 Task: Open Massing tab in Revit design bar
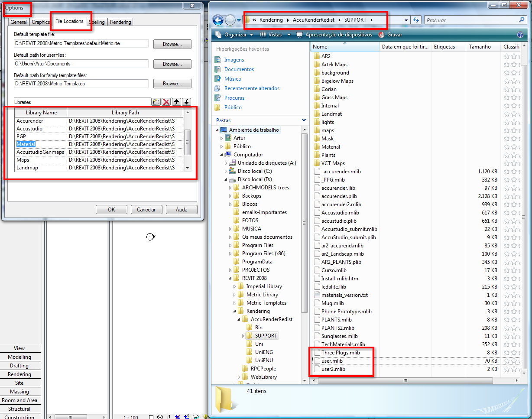pos(20,392)
